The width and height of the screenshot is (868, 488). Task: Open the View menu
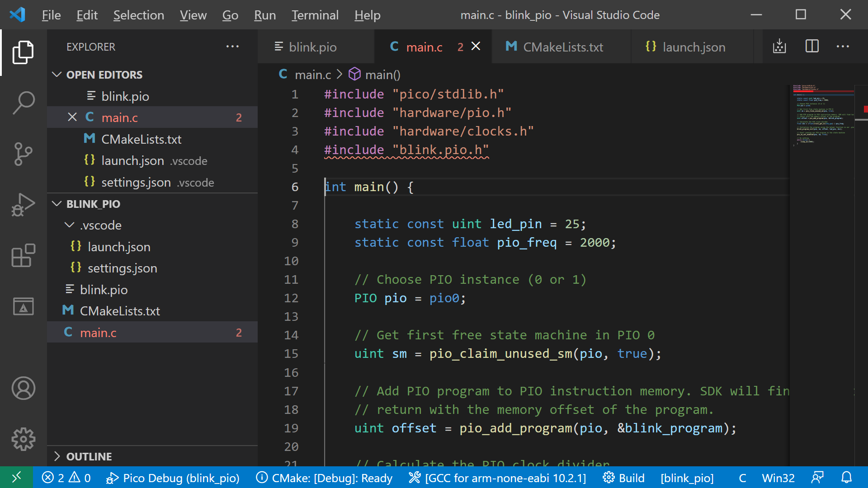pyautogui.click(x=193, y=15)
